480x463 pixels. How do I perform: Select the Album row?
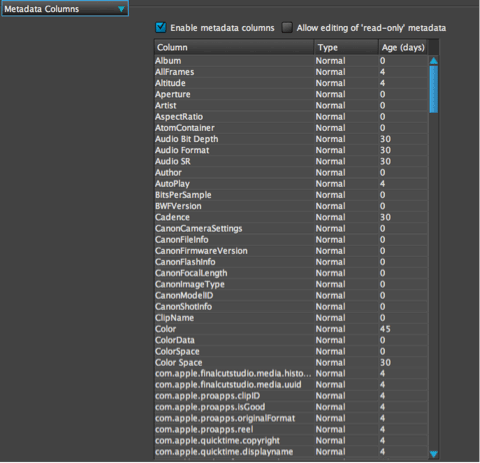(291, 61)
